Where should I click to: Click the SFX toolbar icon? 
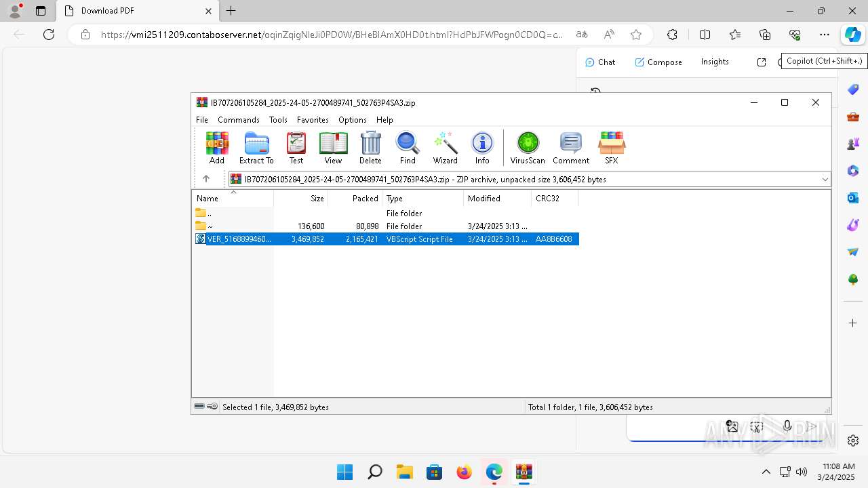pyautogui.click(x=612, y=148)
